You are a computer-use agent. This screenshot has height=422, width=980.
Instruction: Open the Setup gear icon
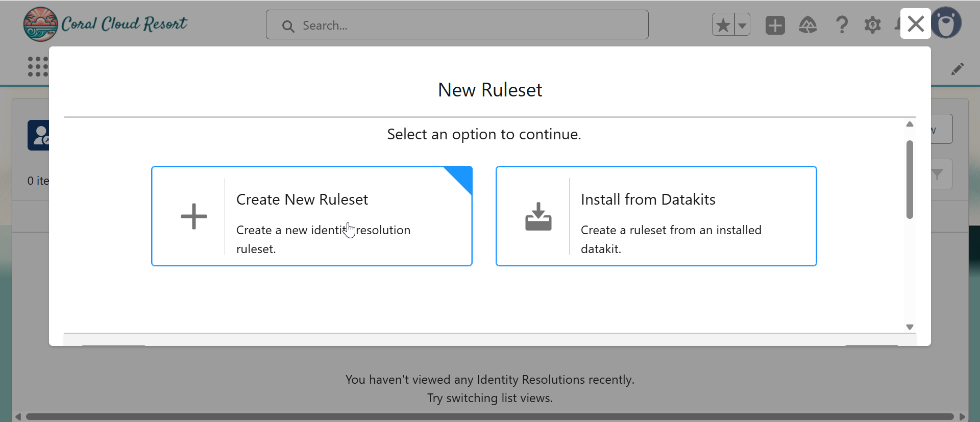click(872, 25)
